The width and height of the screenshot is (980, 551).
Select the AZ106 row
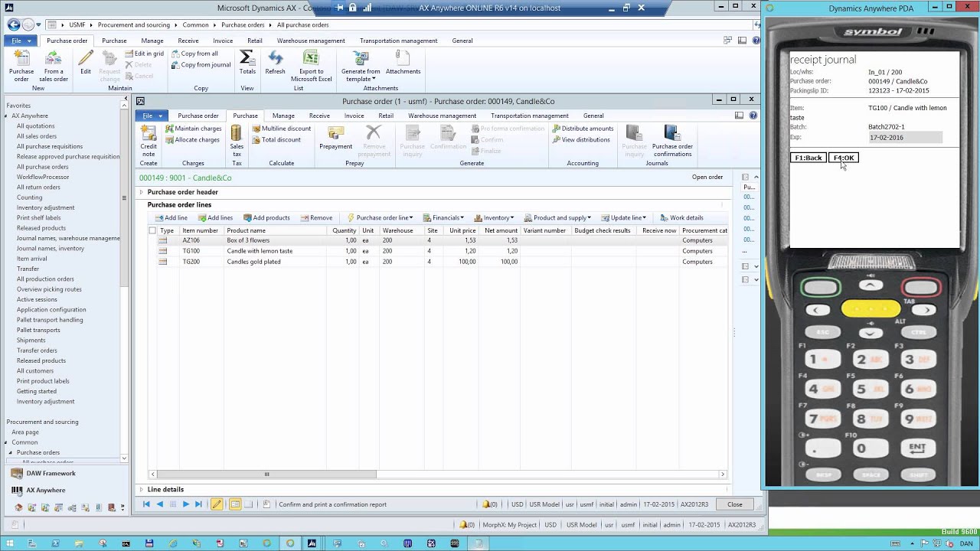pos(438,240)
